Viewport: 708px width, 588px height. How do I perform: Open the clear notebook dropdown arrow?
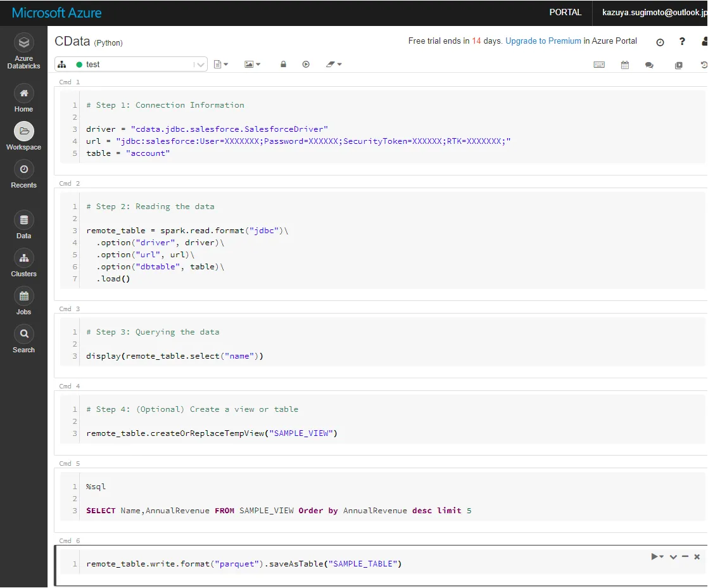[340, 64]
